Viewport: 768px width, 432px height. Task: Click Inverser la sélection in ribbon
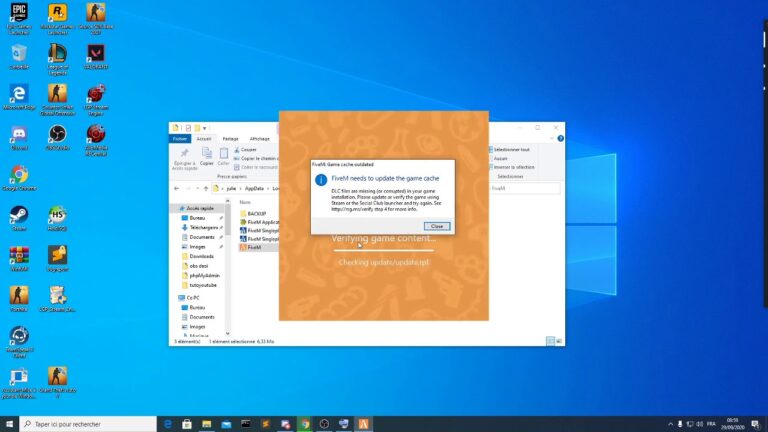pos(511,167)
